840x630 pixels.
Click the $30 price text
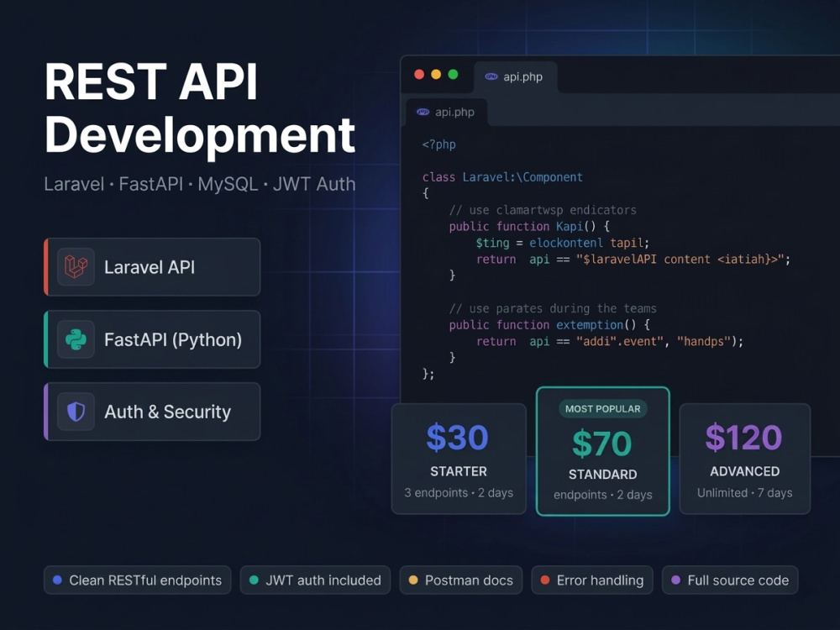tap(458, 437)
